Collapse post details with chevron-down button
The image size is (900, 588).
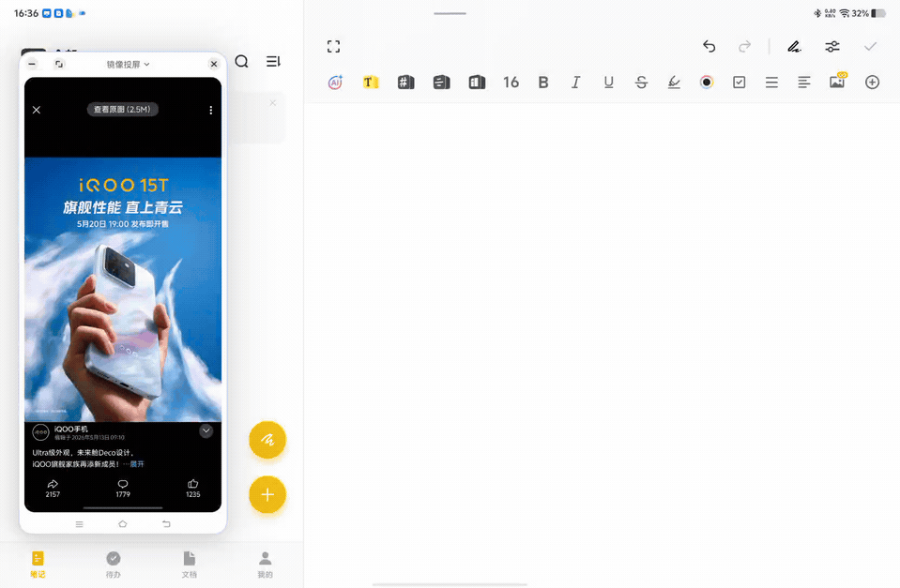coord(206,430)
